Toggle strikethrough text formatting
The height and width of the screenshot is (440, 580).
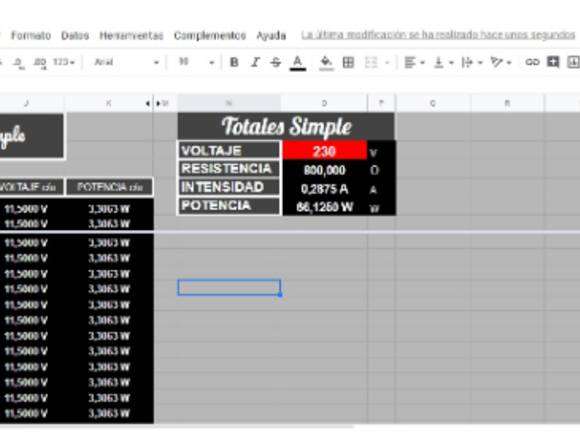[x=276, y=62]
